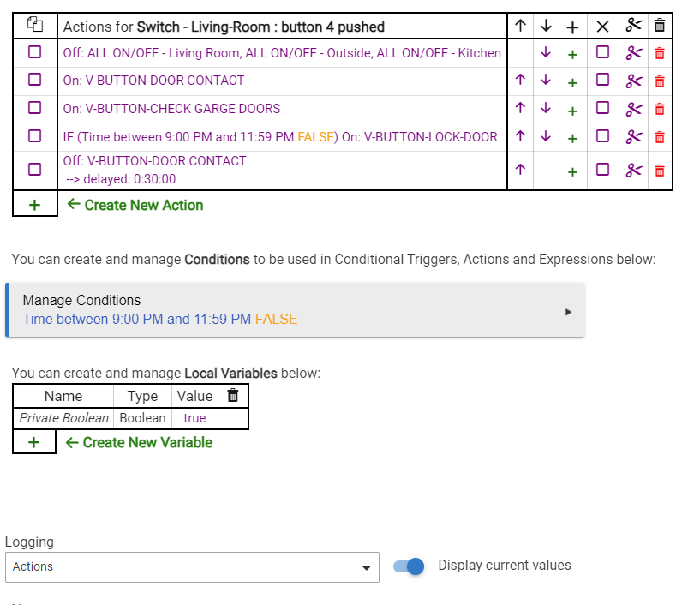Open the Logging dropdown showing Actions
Image resolution: width=700 pixels, height=605 pixels.
tap(192, 567)
